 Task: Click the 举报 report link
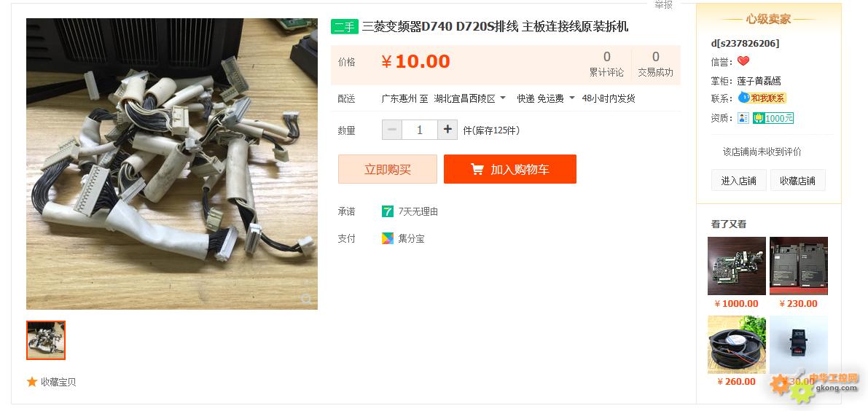pos(663,5)
